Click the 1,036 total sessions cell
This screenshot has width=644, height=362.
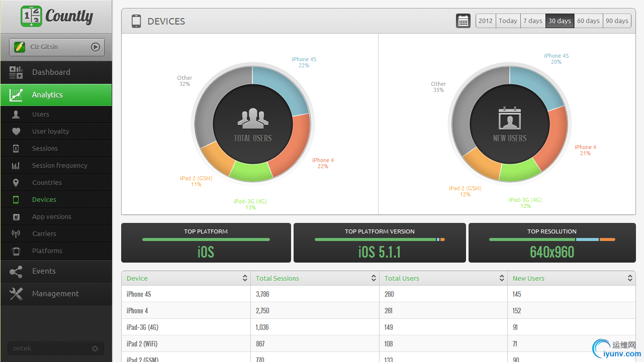tap(262, 327)
